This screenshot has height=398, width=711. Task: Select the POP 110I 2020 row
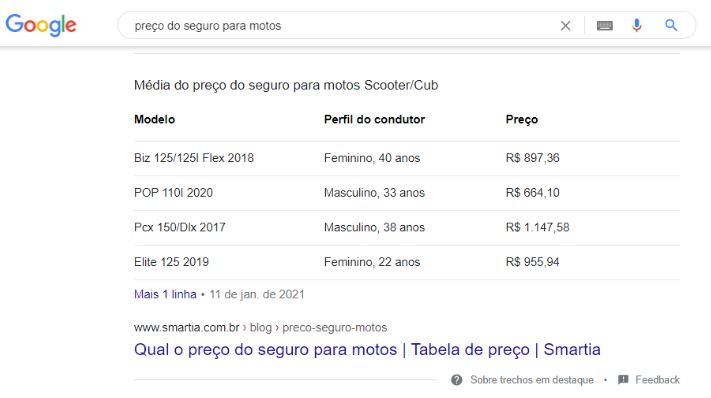pyautogui.click(x=407, y=193)
